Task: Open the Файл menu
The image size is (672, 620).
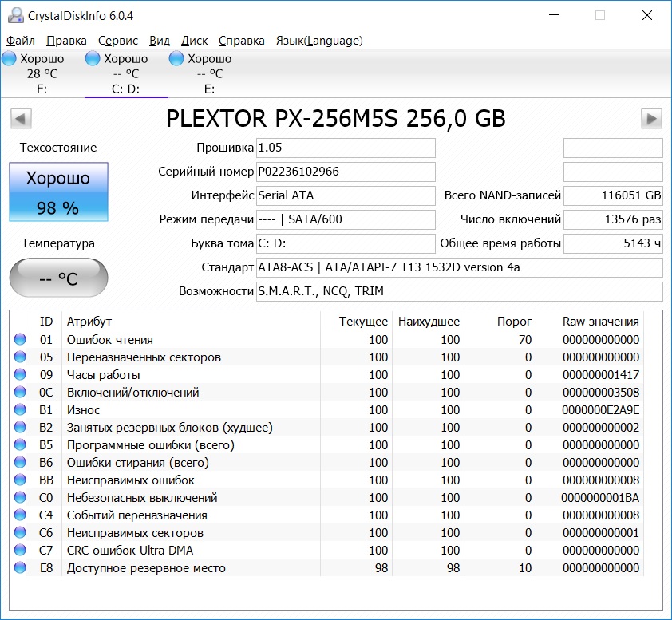Action: [x=20, y=41]
